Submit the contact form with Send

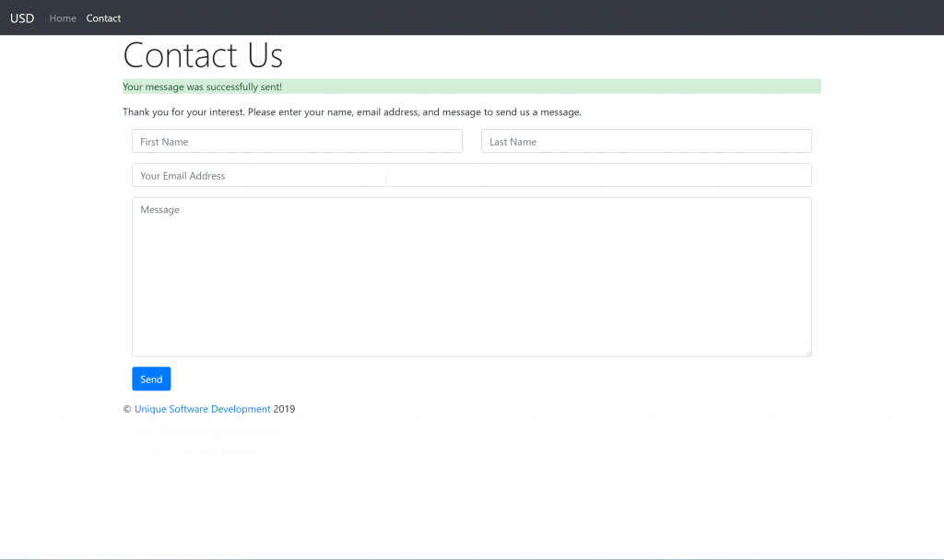(150, 379)
